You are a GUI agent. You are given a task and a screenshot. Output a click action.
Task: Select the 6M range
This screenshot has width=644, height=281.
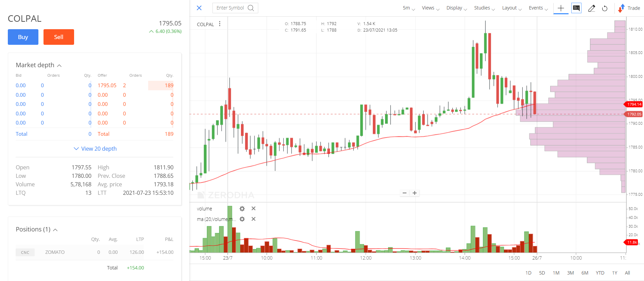point(585,273)
